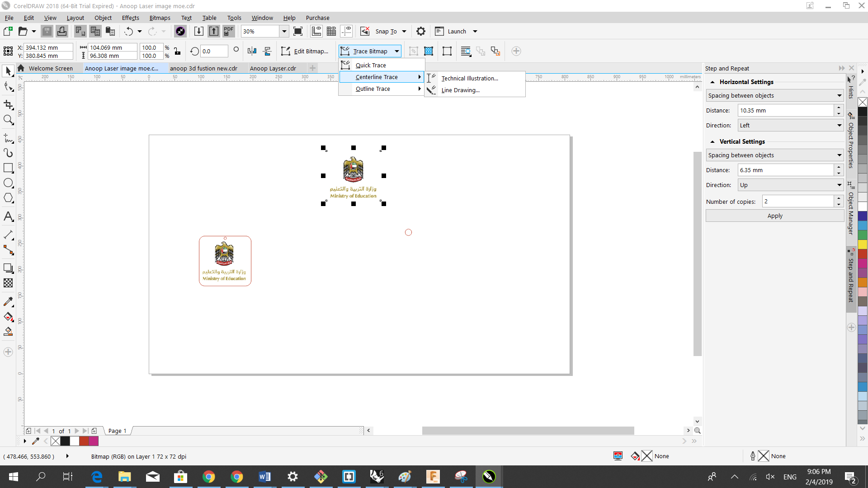Click the Import icon
The height and width of the screenshot is (488, 868).
198,31
